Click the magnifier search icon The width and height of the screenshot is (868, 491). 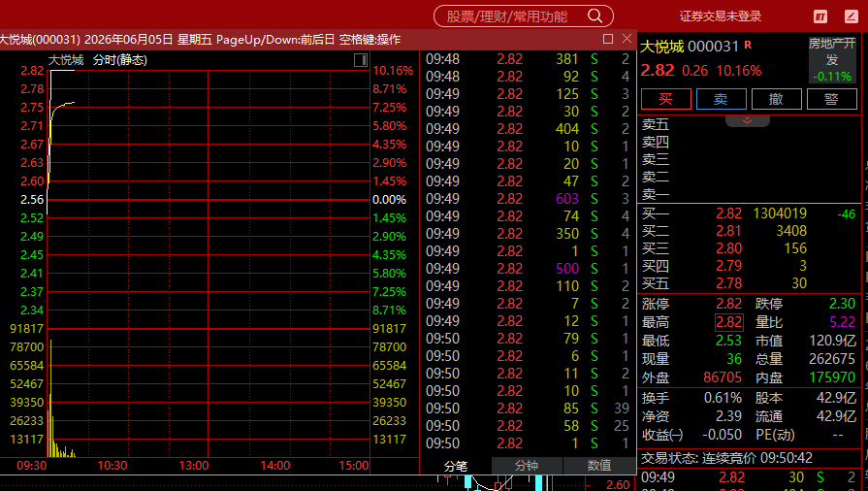pos(595,16)
